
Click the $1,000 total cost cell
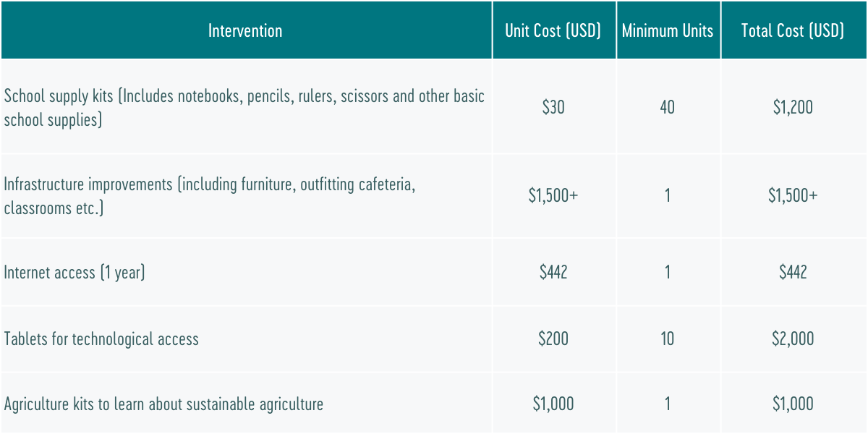click(793, 404)
